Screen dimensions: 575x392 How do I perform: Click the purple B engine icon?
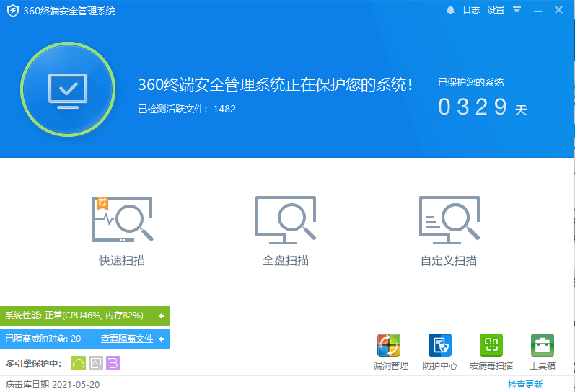(x=113, y=363)
